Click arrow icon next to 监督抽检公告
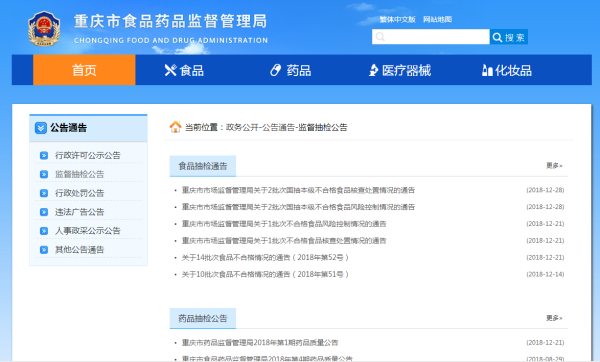 coord(44,174)
